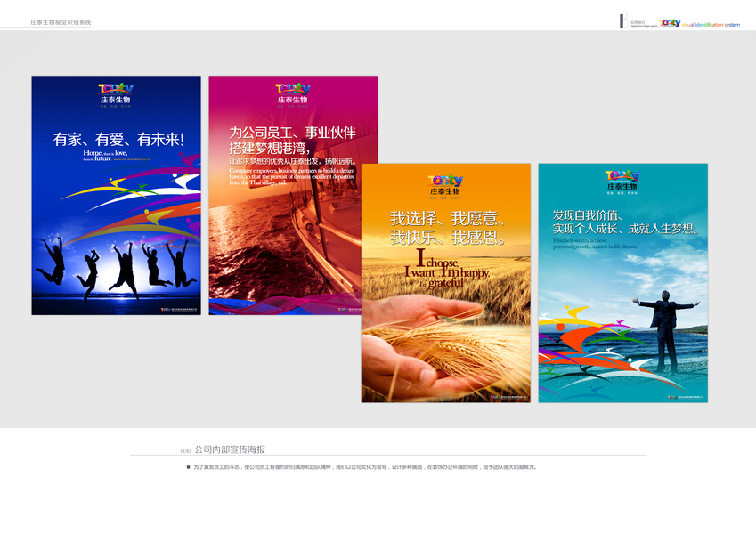Image resolution: width=756 pixels, height=534 pixels.
Task: Select headline '发现自我价值、'
Action: click(588, 215)
